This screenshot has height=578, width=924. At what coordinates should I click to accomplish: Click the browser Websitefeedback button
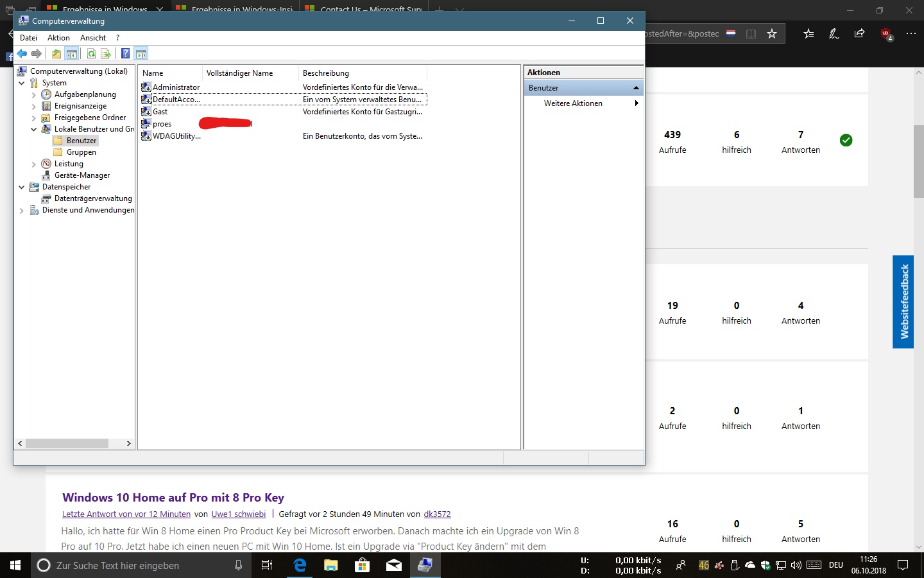(903, 302)
